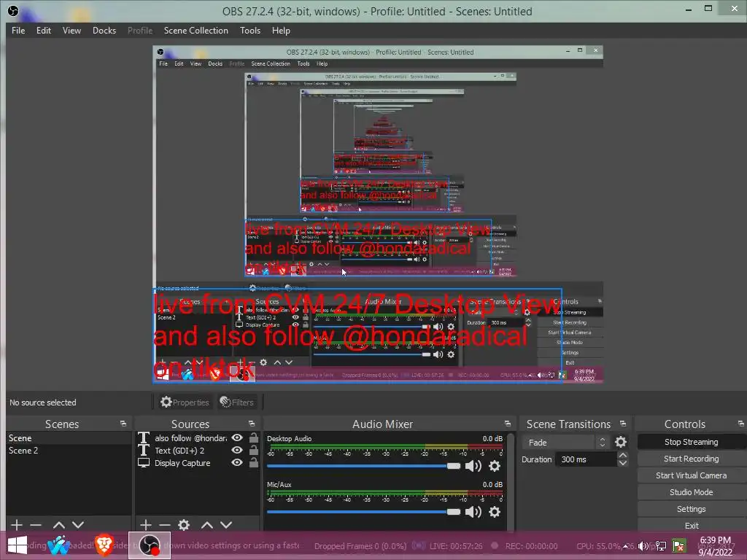The image size is (747, 560).
Task: Select Scene in the Scenes list
Action: point(69,438)
